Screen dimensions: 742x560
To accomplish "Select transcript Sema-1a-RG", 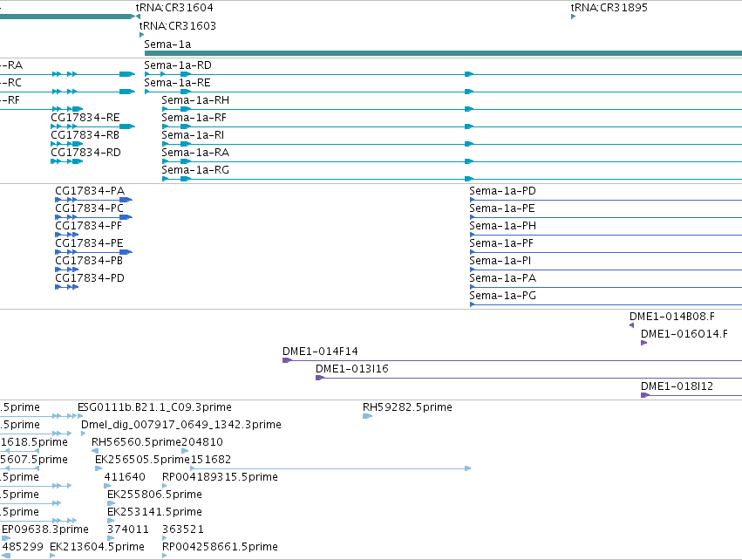I will point(195,170).
